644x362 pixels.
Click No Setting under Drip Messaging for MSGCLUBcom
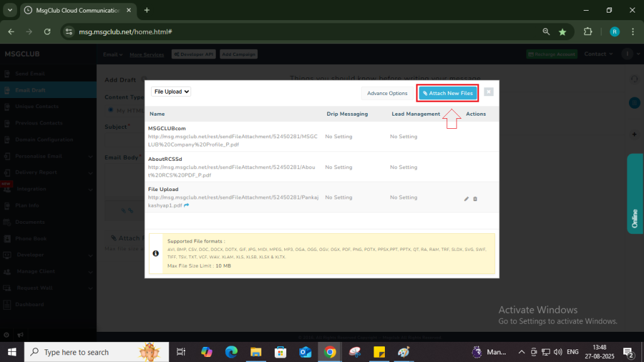click(338, 136)
